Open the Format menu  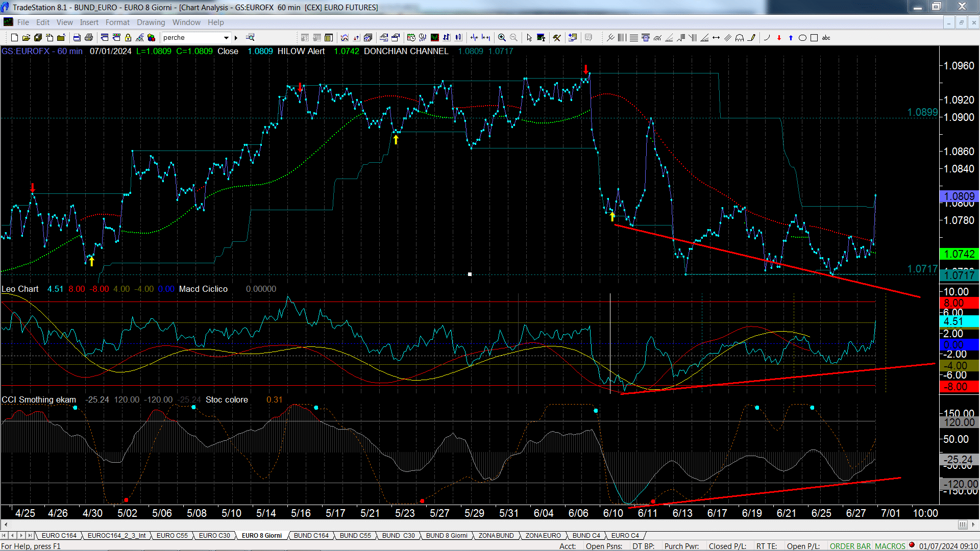pos(118,22)
